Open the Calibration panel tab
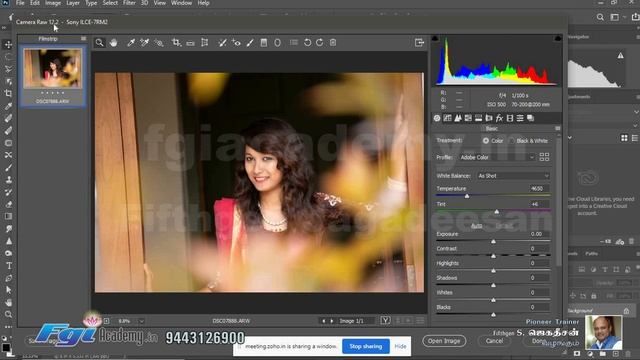Viewport: 640px width, 360px height. click(510, 118)
